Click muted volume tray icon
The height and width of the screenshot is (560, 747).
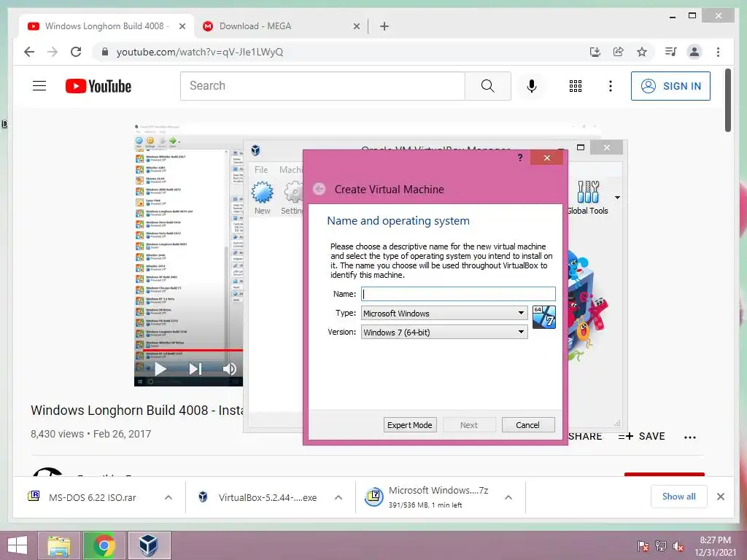click(x=678, y=546)
